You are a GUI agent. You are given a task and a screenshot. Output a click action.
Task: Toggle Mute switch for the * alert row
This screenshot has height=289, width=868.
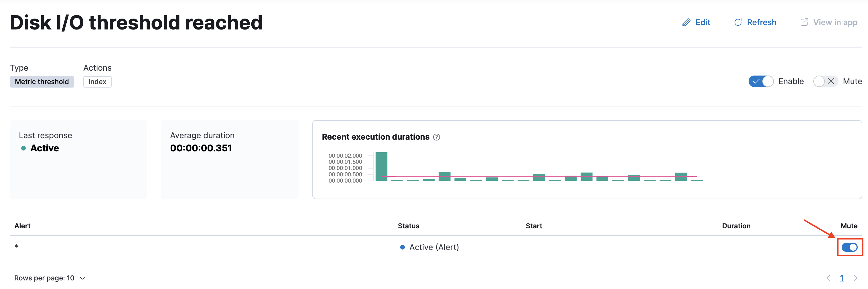pos(849,247)
